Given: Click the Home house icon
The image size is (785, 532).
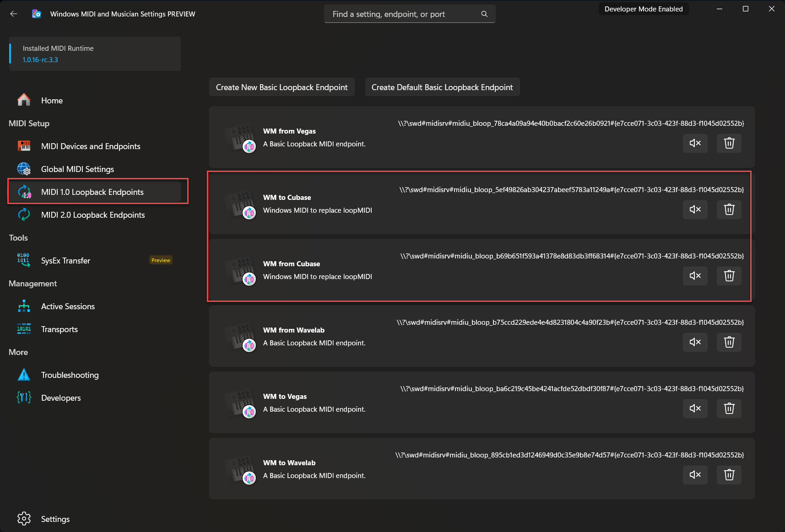Looking at the screenshot, I should [24, 100].
